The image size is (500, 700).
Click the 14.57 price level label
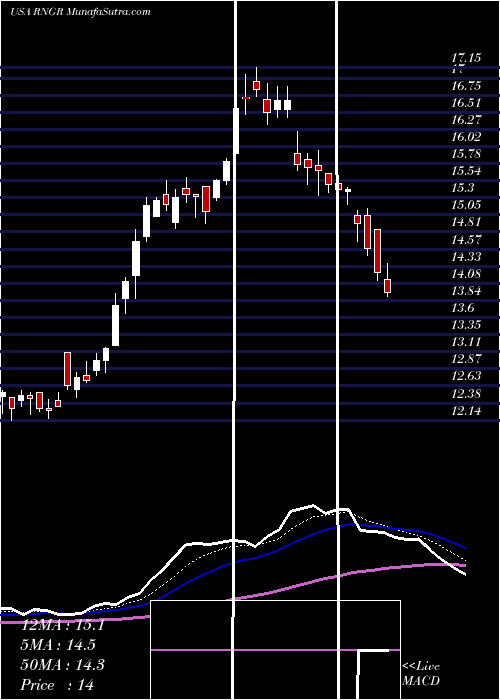[466, 240]
